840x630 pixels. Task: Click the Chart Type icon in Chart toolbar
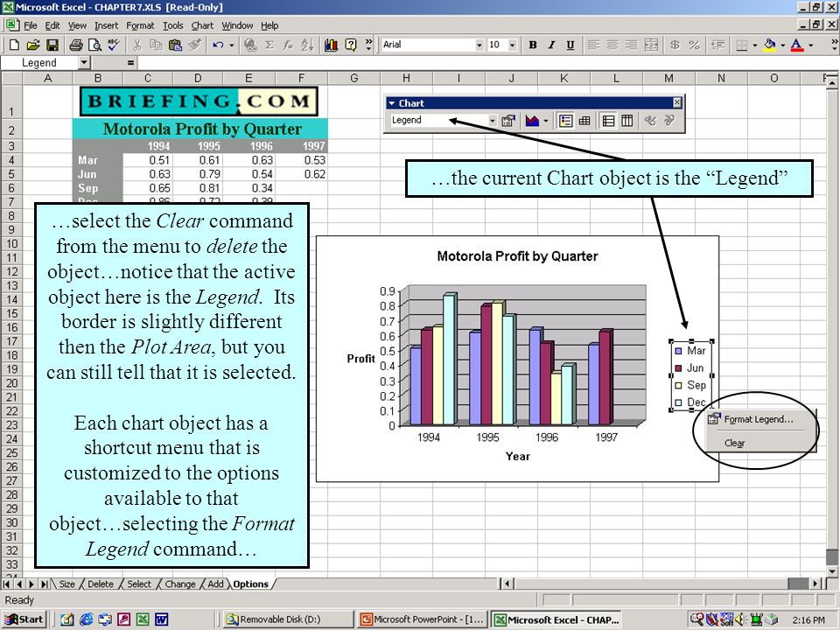click(x=532, y=121)
